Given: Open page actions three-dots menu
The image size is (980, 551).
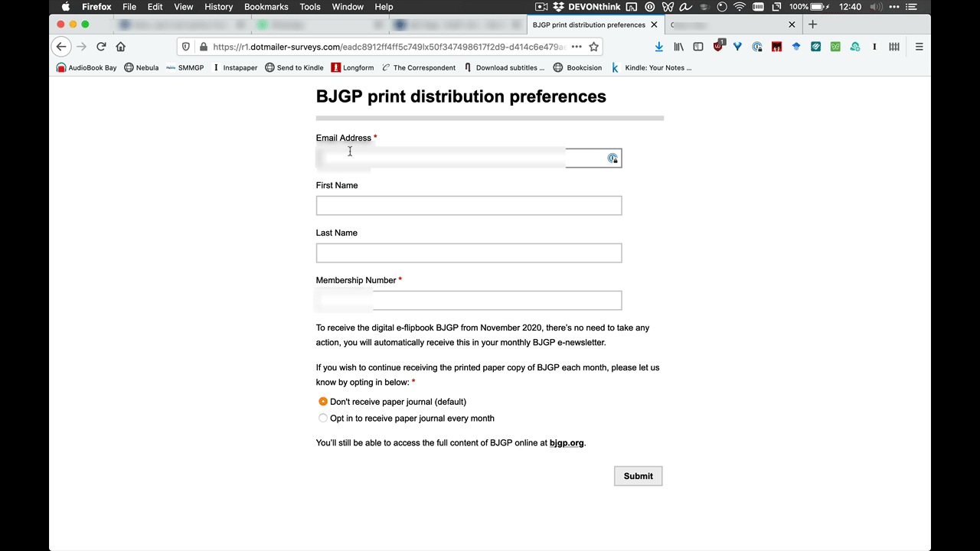Looking at the screenshot, I should click(576, 47).
